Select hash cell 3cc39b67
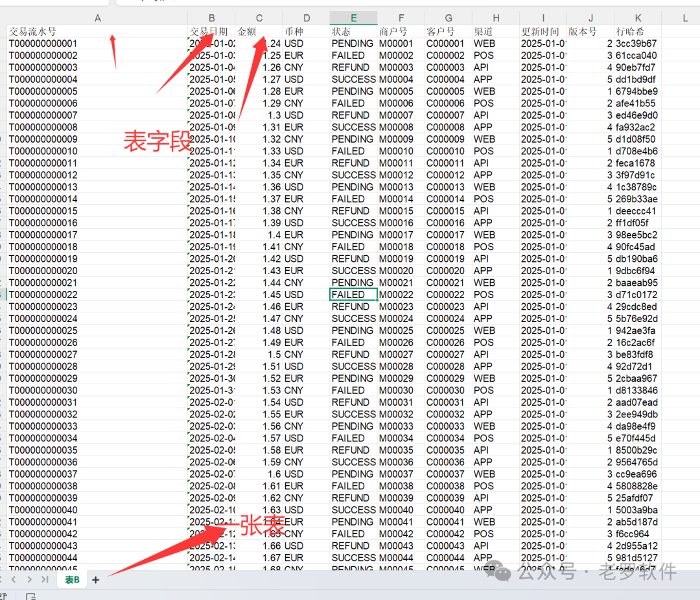The image size is (700, 600). click(638, 43)
